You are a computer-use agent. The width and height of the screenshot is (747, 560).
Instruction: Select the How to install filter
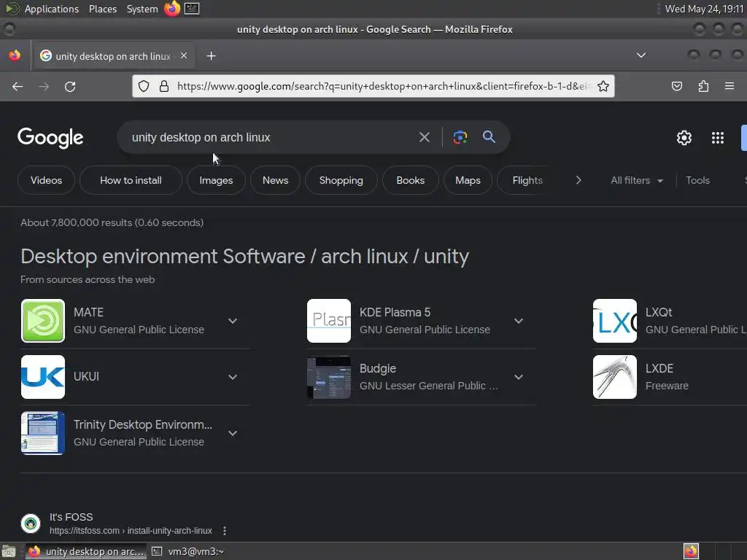tap(131, 181)
